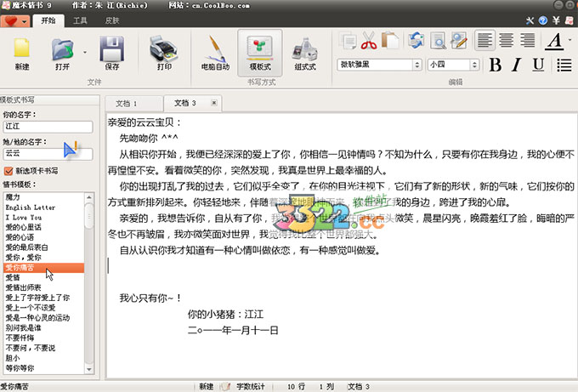Click the wrench settings icon in title area
578x392 pixels.
pos(530,20)
